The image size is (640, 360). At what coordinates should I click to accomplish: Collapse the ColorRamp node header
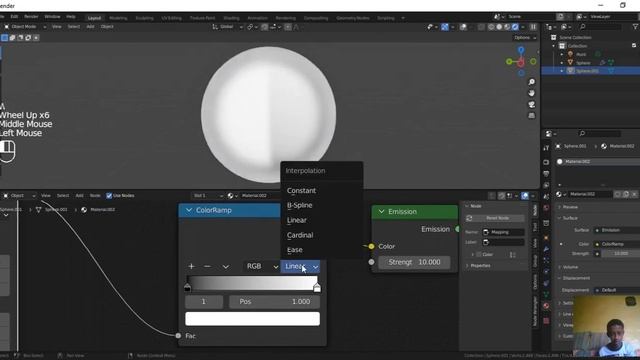click(189, 210)
